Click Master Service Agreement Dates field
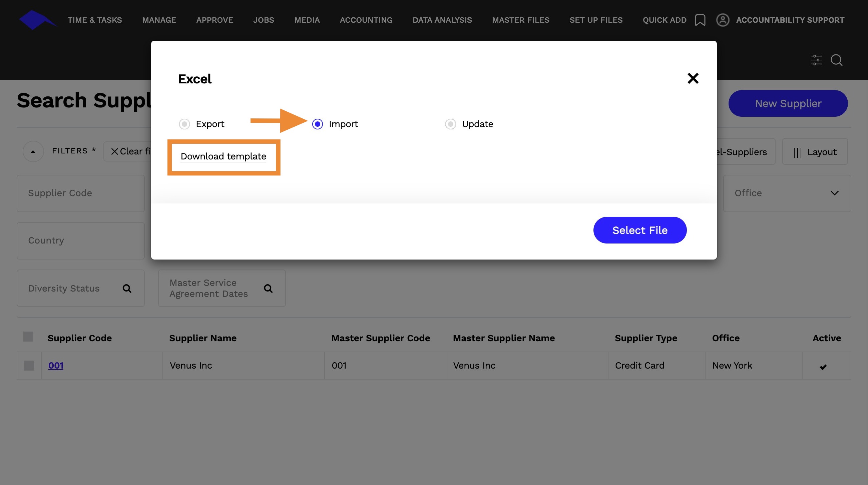The height and width of the screenshot is (485, 868). tap(222, 289)
